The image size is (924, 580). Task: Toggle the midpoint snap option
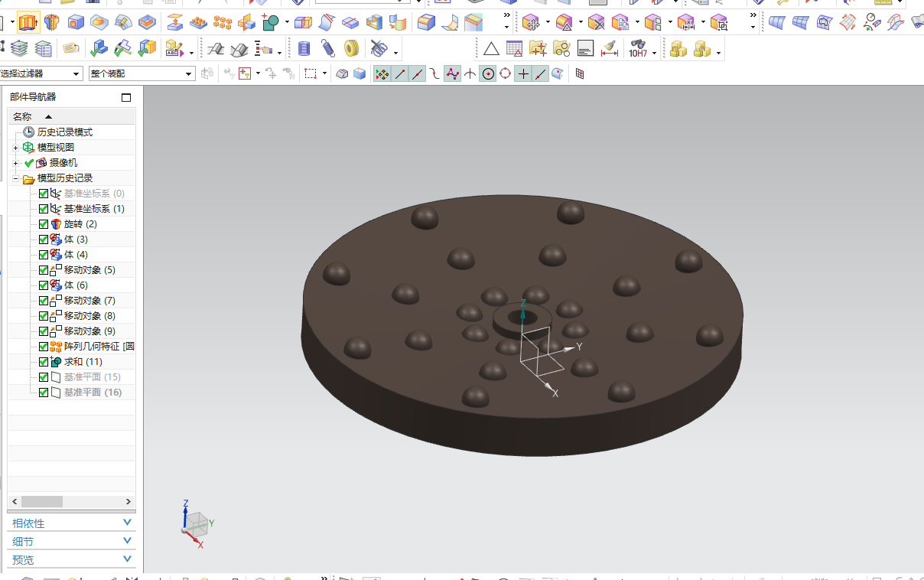[418, 73]
